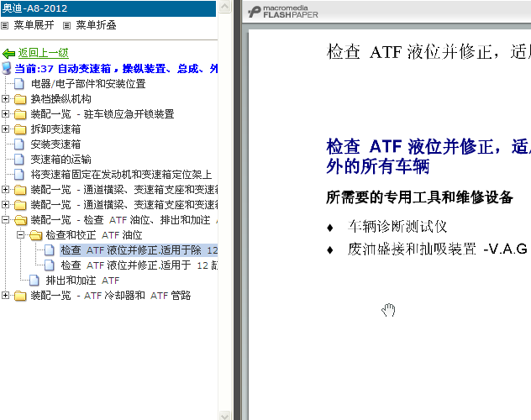
Task: Select 检查和校正 ATF 油位 label
Action: (94, 235)
